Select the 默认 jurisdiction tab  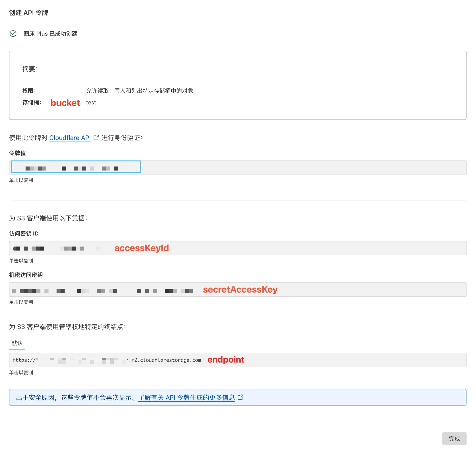[17, 343]
